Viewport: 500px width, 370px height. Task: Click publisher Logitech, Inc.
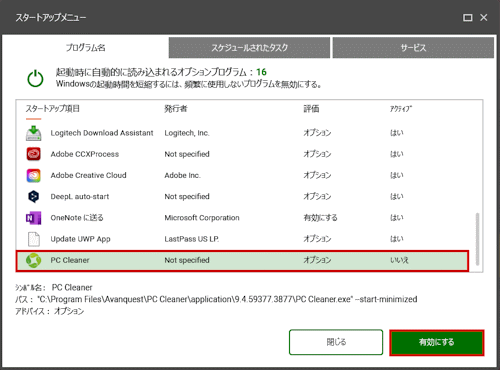point(187,133)
